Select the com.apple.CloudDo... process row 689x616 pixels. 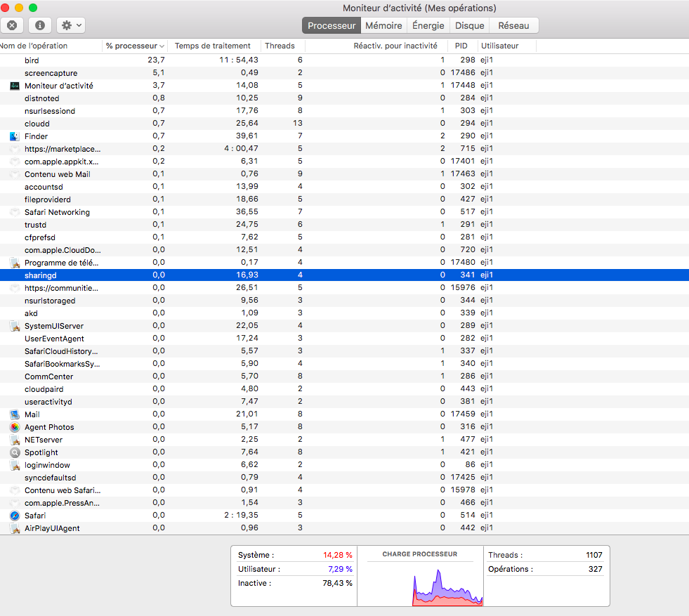pos(344,250)
